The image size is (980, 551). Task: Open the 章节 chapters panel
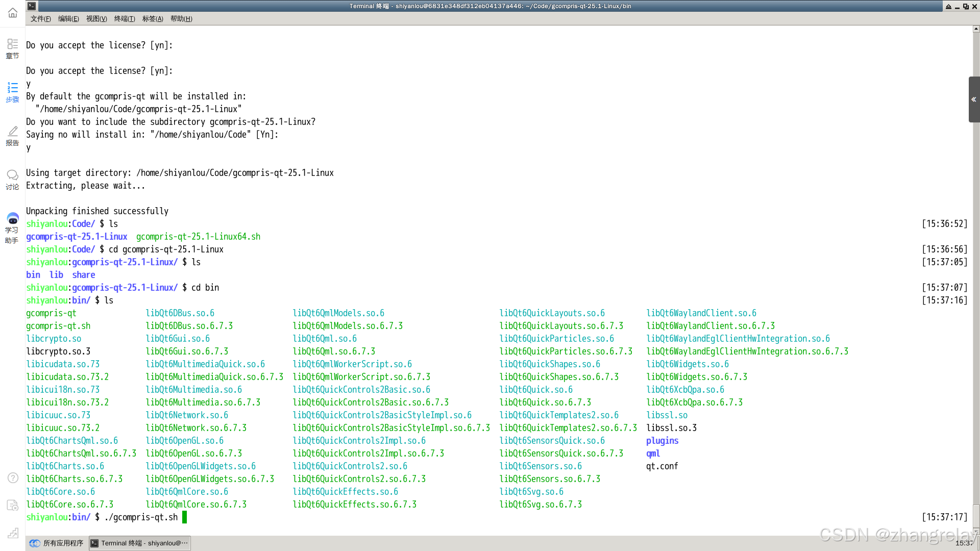click(x=12, y=48)
